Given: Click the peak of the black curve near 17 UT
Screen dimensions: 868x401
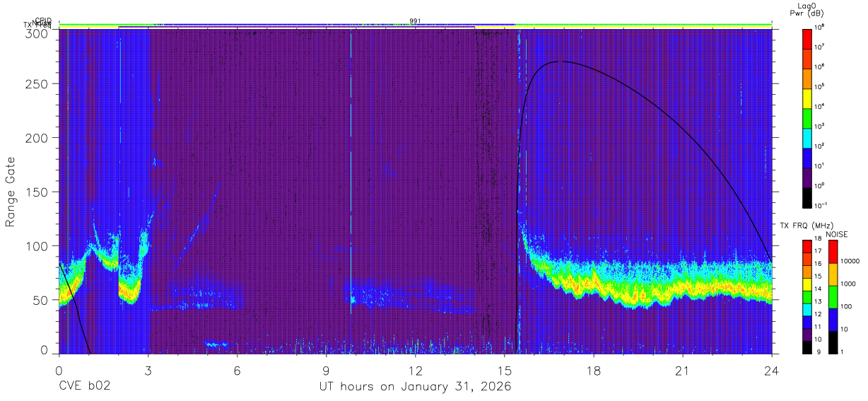Looking at the screenshot, I should pos(560,62).
